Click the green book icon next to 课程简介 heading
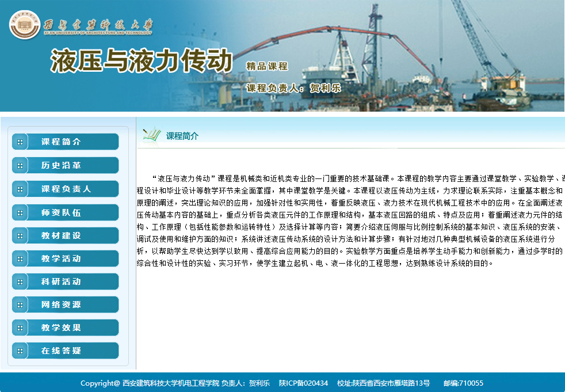Image resolution: width=565 pixels, height=392 pixels. coord(151,135)
